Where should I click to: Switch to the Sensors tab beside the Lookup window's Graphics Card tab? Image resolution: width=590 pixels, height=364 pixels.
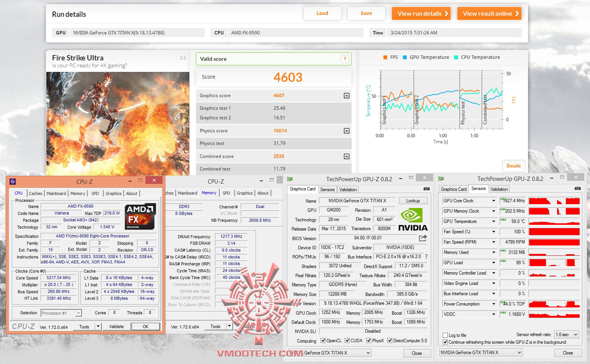[x=328, y=189]
